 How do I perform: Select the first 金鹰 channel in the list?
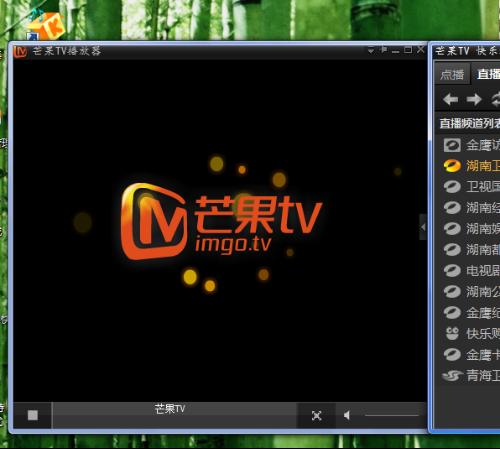(x=471, y=145)
